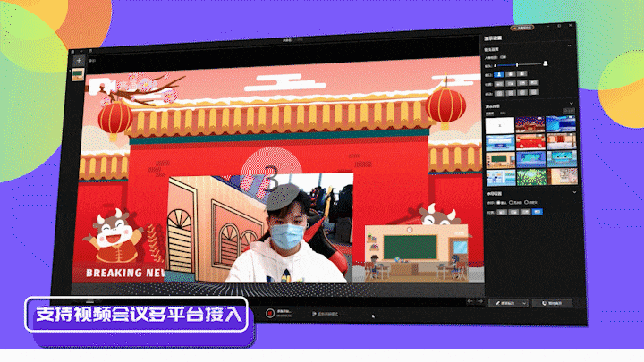
Task: Select the blue and teal screen background
Action: (531, 159)
